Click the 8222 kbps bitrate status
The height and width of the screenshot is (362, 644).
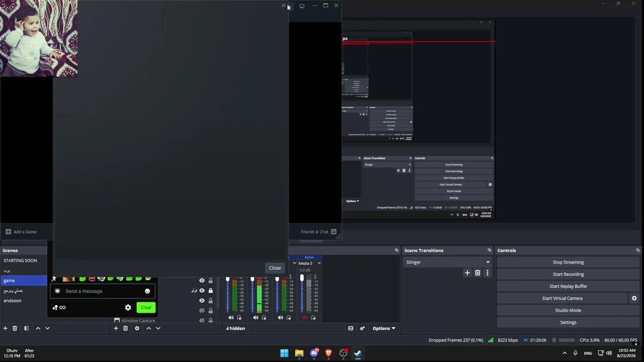pyautogui.click(x=508, y=340)
